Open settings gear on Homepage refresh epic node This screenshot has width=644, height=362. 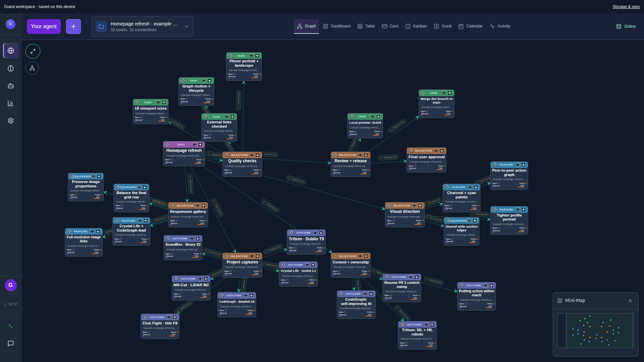coord(168,145)
